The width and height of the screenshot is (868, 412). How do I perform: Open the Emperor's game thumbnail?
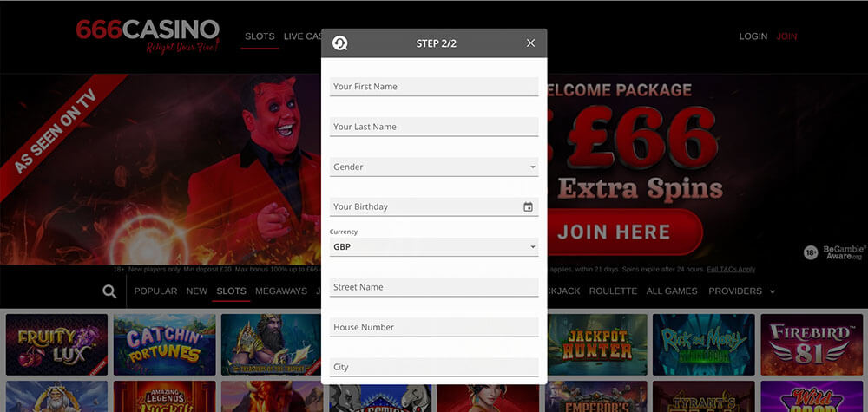(597, 396)
